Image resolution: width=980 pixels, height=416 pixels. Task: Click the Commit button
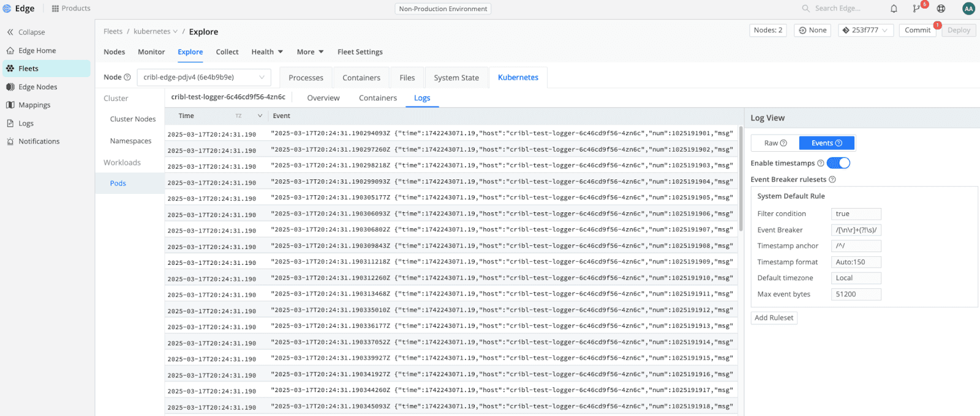coord(917,30)
